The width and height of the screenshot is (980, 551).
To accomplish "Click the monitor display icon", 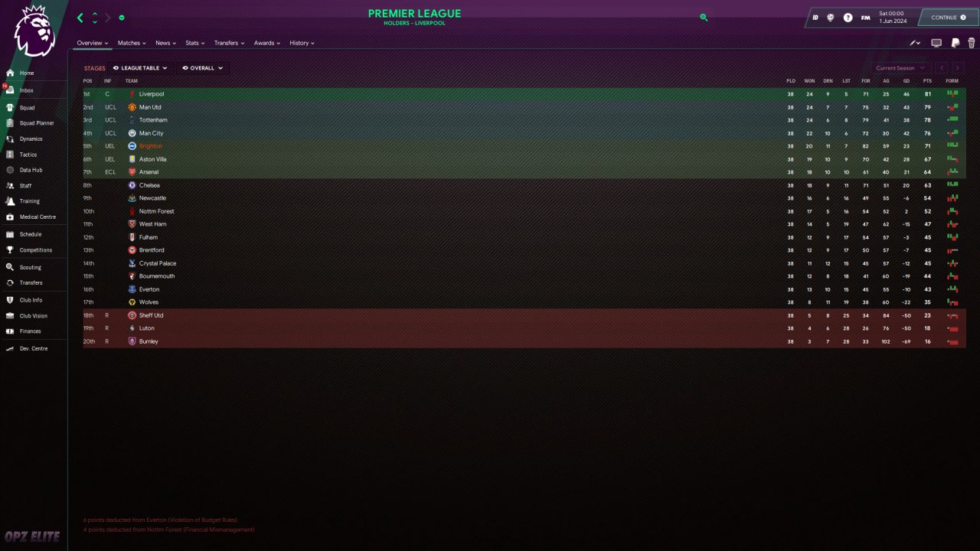I will click(936, 43).
